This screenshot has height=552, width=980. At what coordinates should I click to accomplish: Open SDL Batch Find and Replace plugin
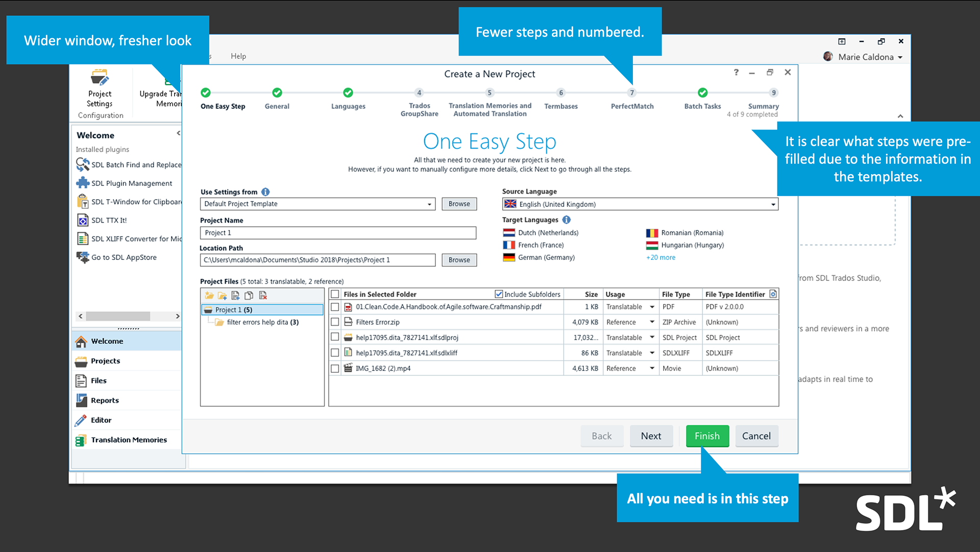[129, 164]
